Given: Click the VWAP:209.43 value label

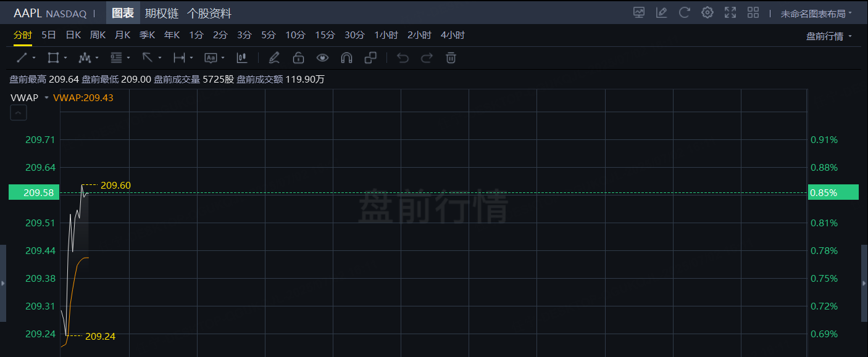Looking at the screenshot, I should point(83,97).
